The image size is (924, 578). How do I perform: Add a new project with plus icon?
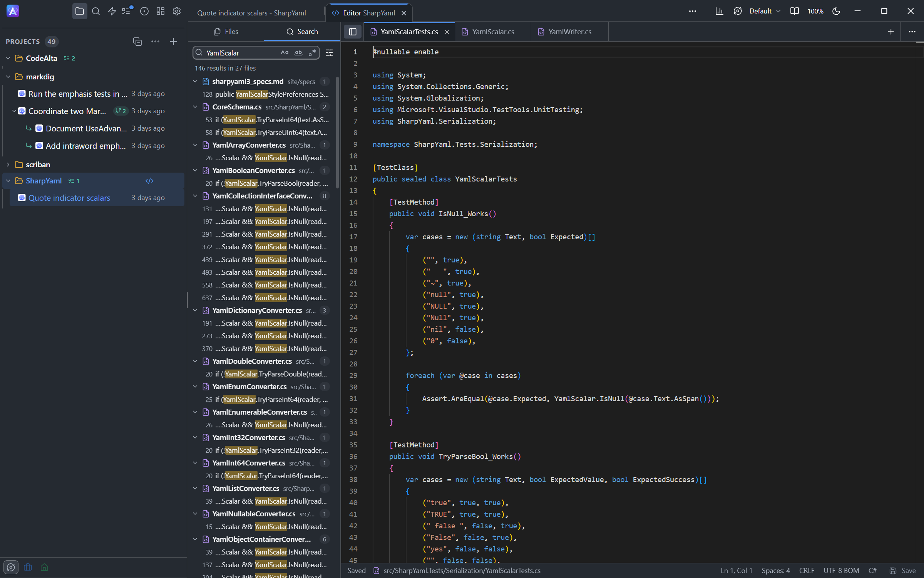[x=174, y=41]
